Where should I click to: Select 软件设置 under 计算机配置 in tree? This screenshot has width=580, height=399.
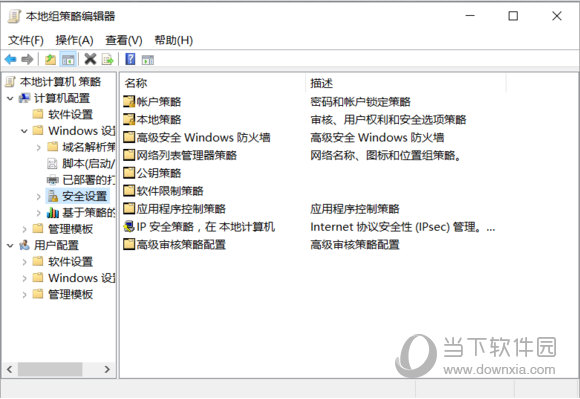tap(70, 114)
